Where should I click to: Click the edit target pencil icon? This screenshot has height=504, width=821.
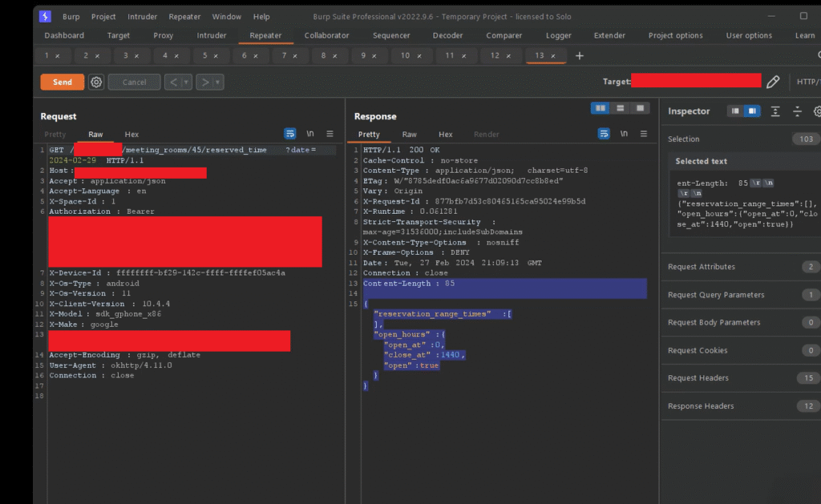click(773, 82)
